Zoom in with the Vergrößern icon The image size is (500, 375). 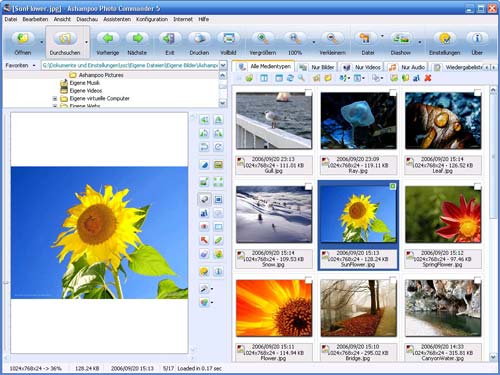263,39
